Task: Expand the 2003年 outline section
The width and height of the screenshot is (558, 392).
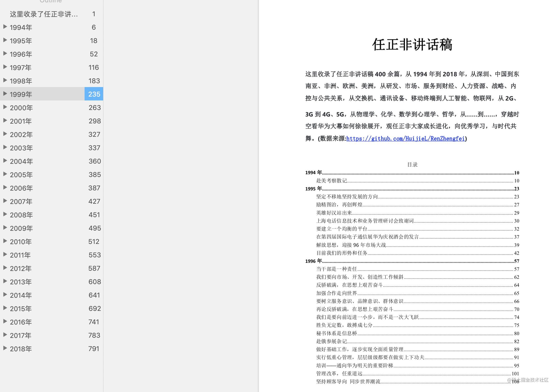Action: [5, 147]
